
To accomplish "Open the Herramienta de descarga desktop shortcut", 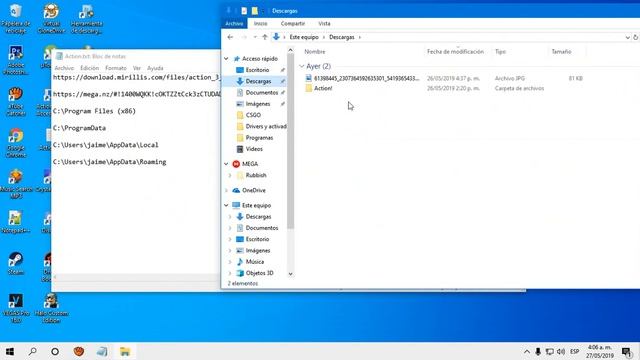I will coord(86,18).
